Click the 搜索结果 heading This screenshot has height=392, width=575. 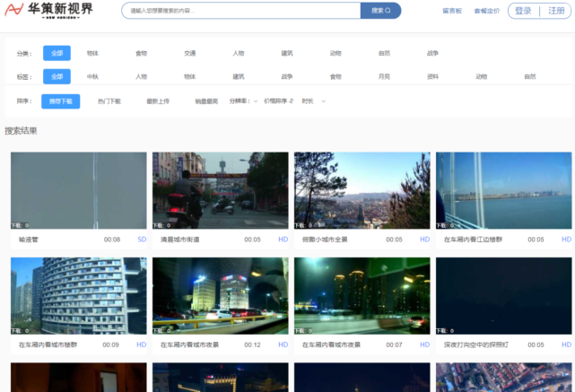click(21, 131)
